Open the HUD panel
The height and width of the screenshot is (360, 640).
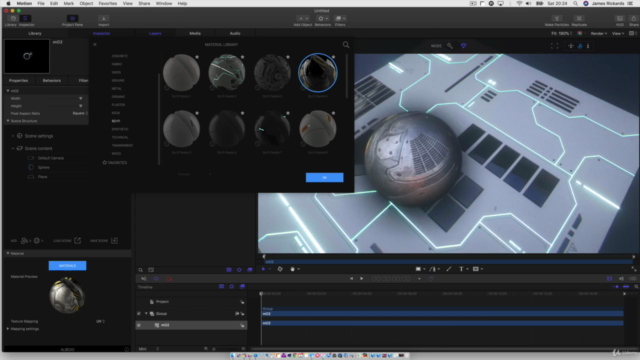(x=620, y=19)
